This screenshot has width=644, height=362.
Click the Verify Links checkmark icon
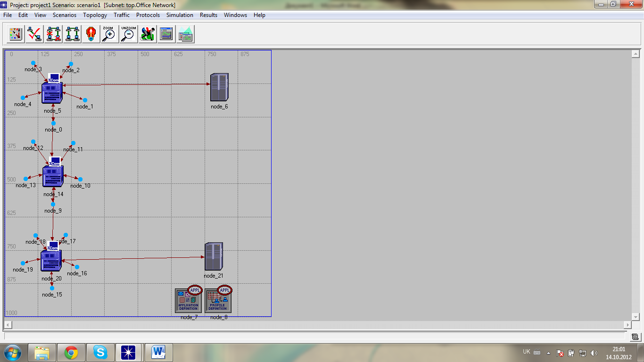pos(34,34)
